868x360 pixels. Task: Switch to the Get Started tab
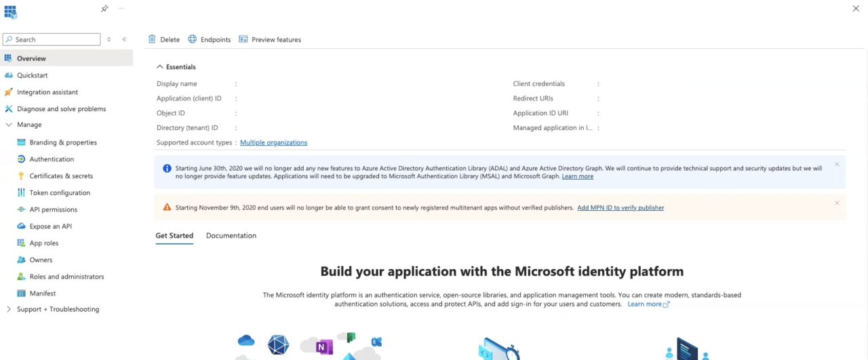pos(174,236)
